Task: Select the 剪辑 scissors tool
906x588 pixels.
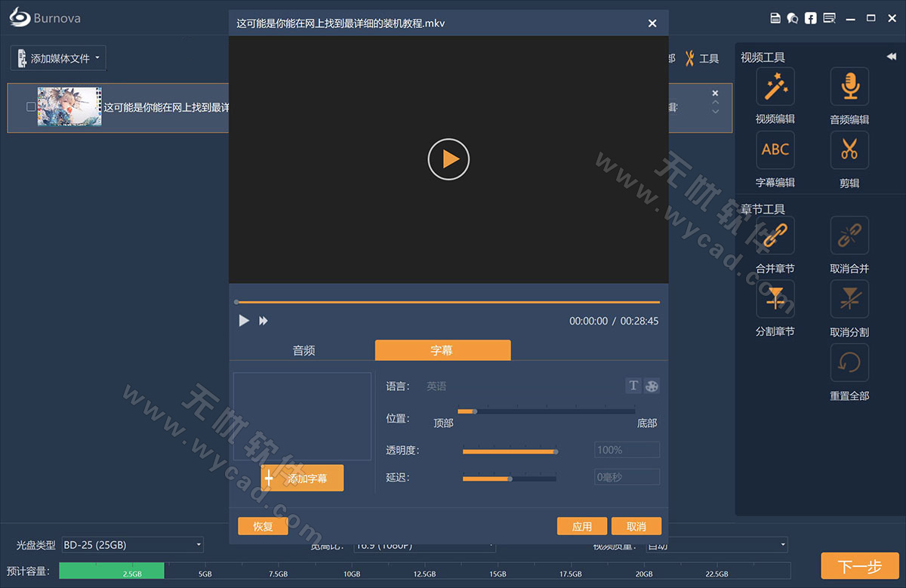Action: coord(849,149)
